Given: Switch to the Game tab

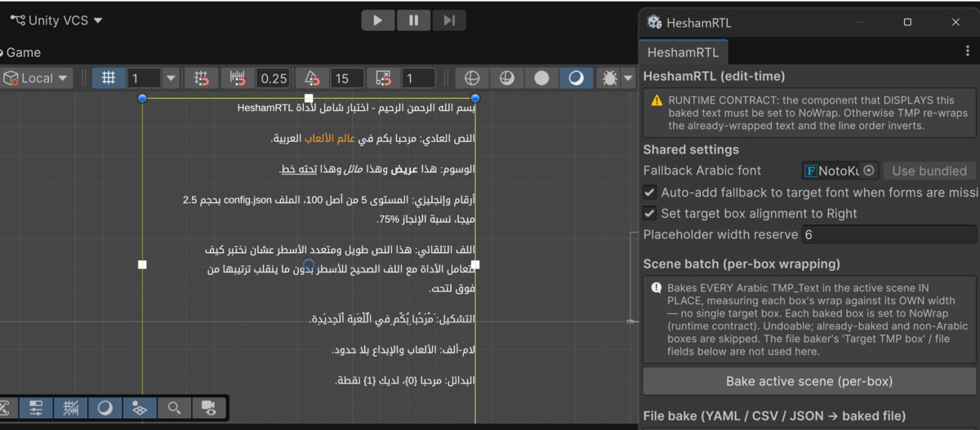Looking at the screenshot, I should click(x=21, y=52).
